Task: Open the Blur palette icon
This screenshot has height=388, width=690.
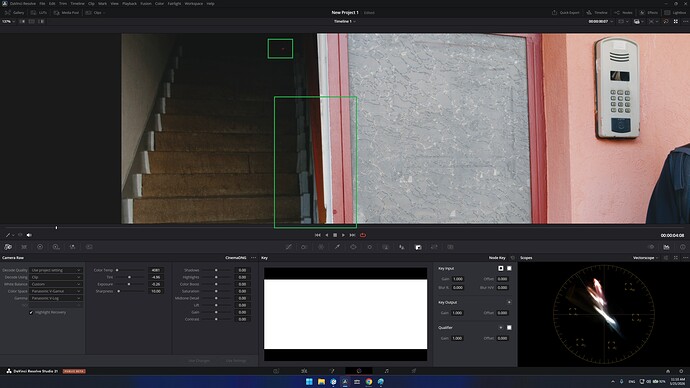Action: 402,247
